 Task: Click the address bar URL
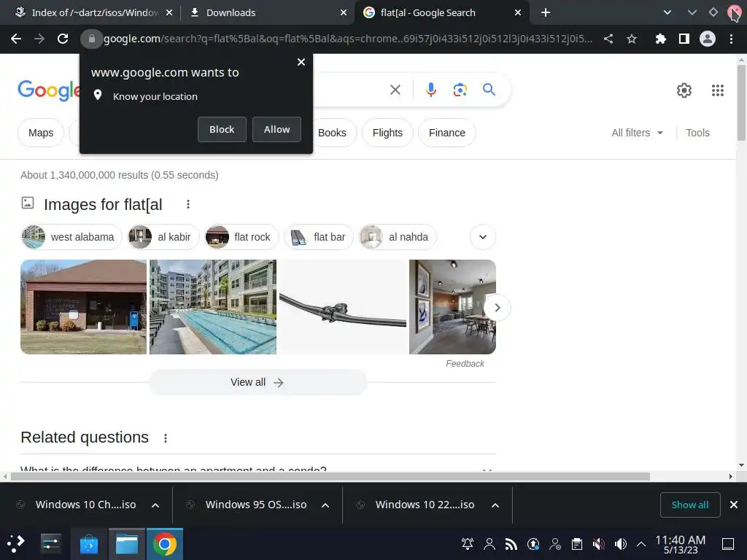(348, 39)
